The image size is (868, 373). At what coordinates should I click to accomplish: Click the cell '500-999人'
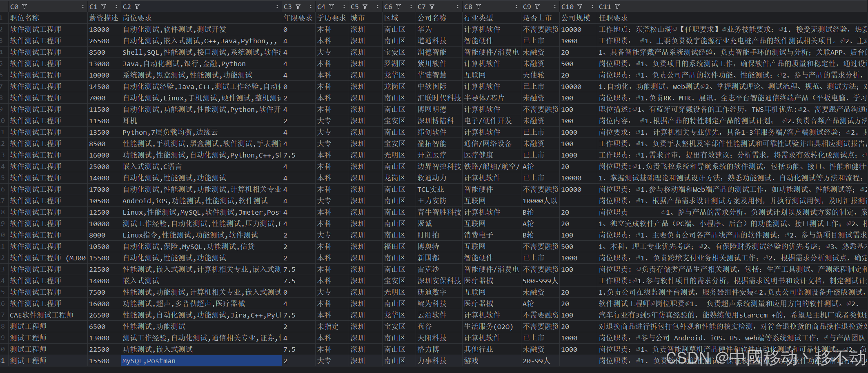point(541,281)
